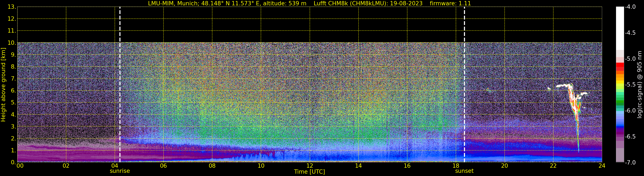This screenshot has height=176, width=644.
Task: Click the white dashed sunset marker line
Action: pyautogui.click(x=465, y=85)
